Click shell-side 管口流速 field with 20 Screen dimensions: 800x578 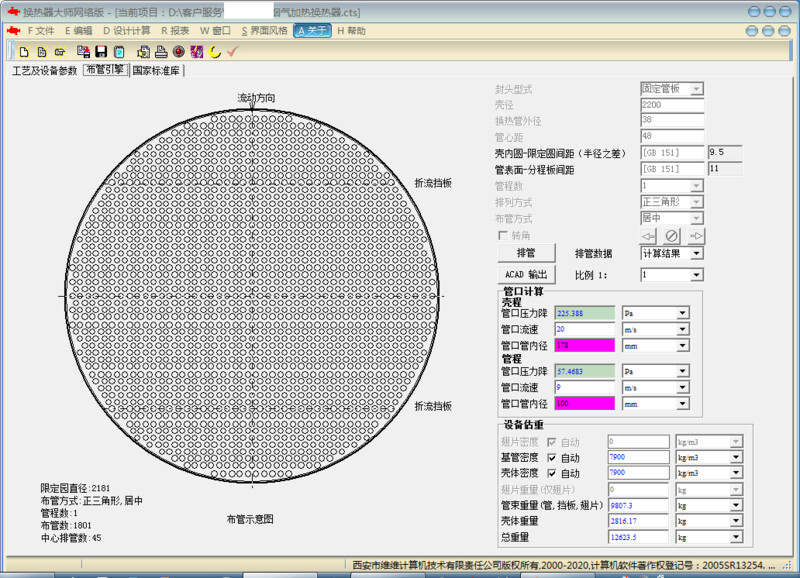[x=585, y=330]
